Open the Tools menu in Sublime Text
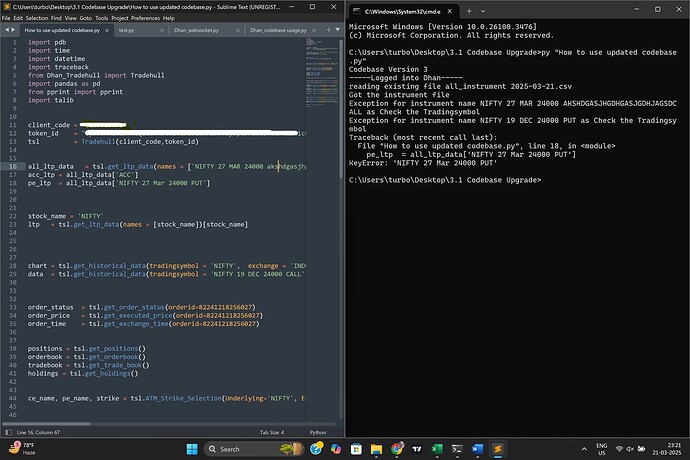 [x=102, y=18]
